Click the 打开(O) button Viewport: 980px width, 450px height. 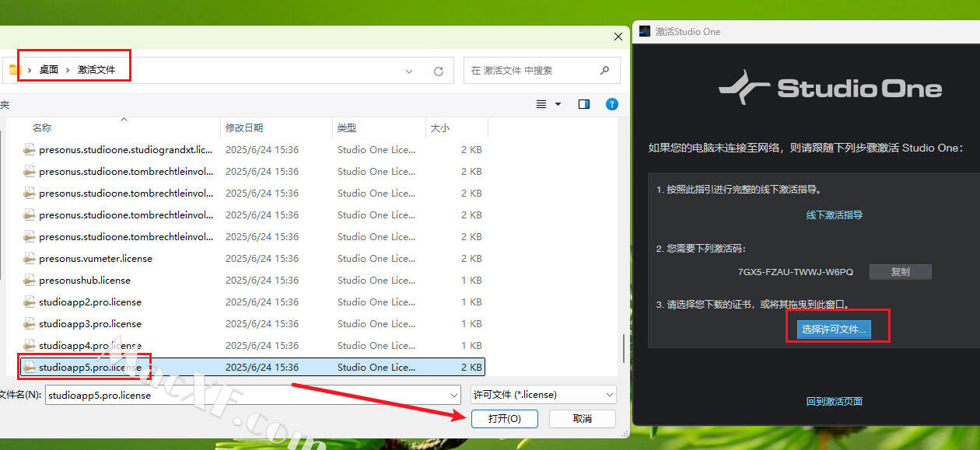pyautogui.click(x=504, y=419)
